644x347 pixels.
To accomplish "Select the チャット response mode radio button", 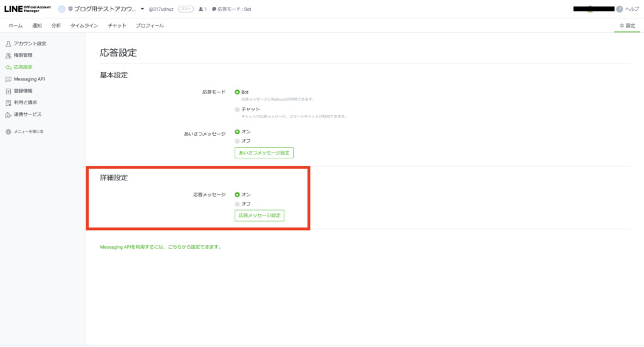I will click(237, 109).
